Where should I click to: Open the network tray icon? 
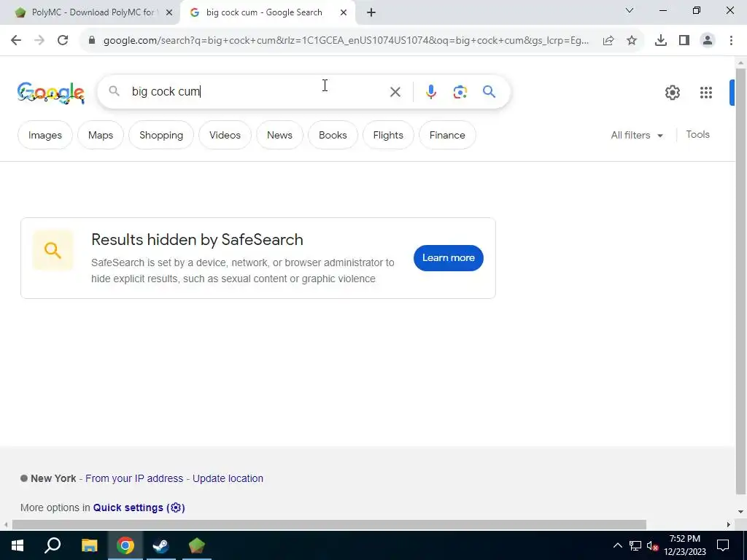635,545
